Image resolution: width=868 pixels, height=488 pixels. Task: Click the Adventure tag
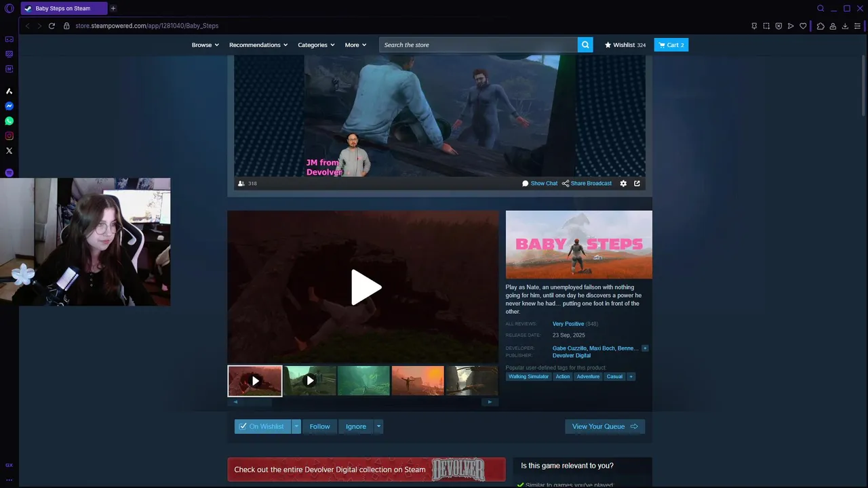click(x=588, y=376)
